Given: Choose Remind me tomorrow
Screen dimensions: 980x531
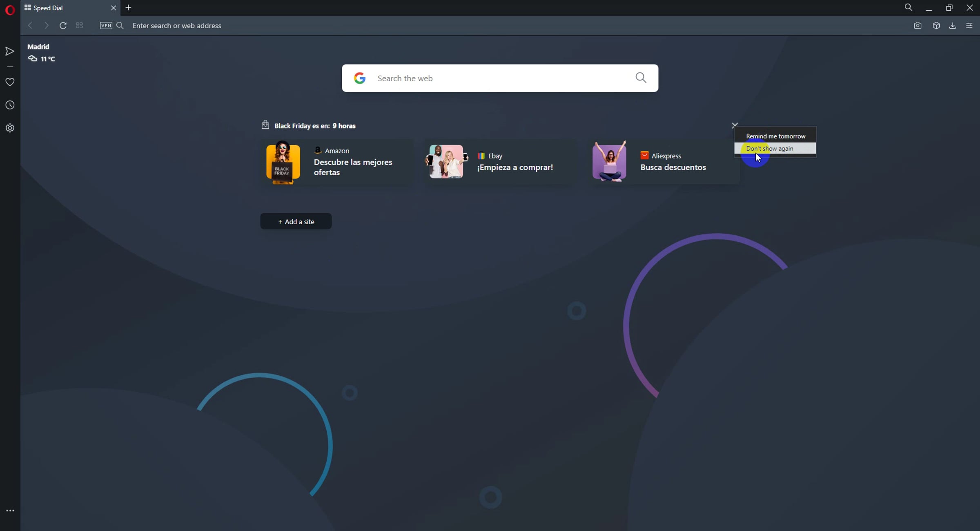Looking at the screenshot, I should 775,136.
